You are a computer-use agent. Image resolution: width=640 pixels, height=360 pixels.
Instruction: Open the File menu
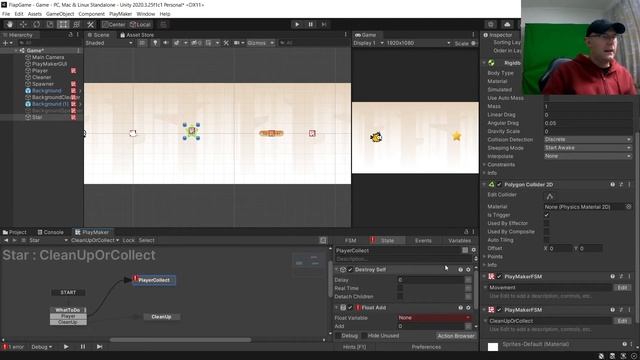tap(6, 14)
